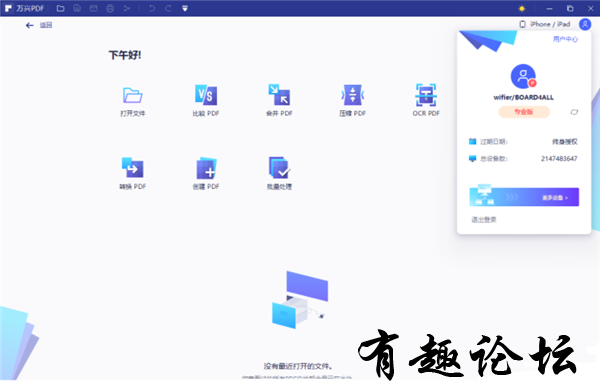Launch the 批量处理 batch process tool
Screen dimensions: 600x389
tap(279, 174)
